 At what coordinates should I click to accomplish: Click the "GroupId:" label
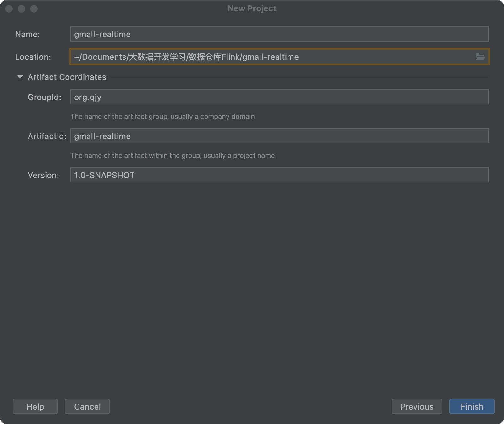pos(44,97)
